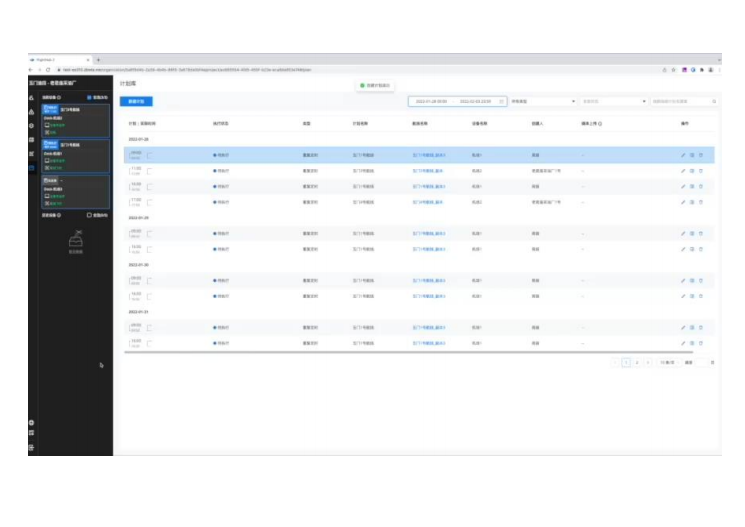This screenshot has height=527, width=745.
Task: Open the calendar icon in the date range picker
Action: [x=501, y=101]
